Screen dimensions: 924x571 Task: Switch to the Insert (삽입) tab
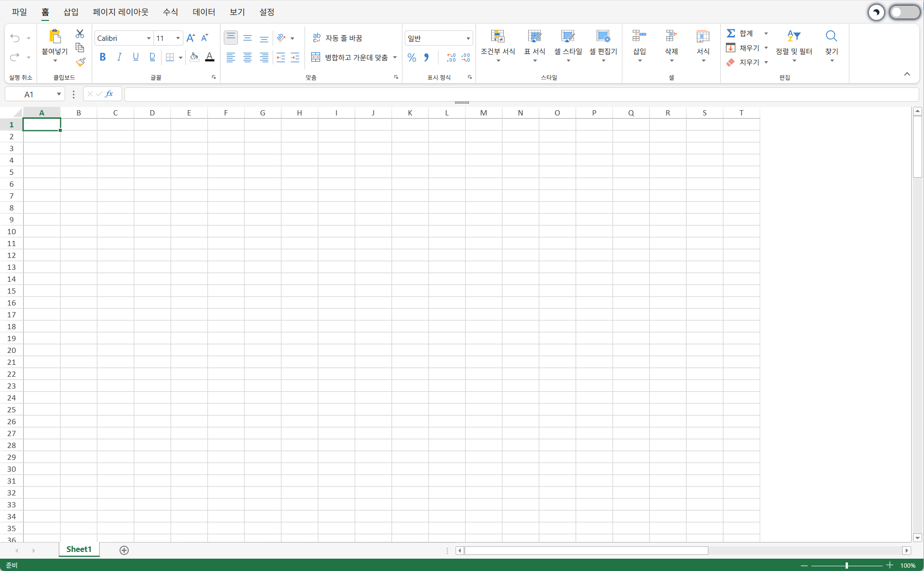[71, 12]
